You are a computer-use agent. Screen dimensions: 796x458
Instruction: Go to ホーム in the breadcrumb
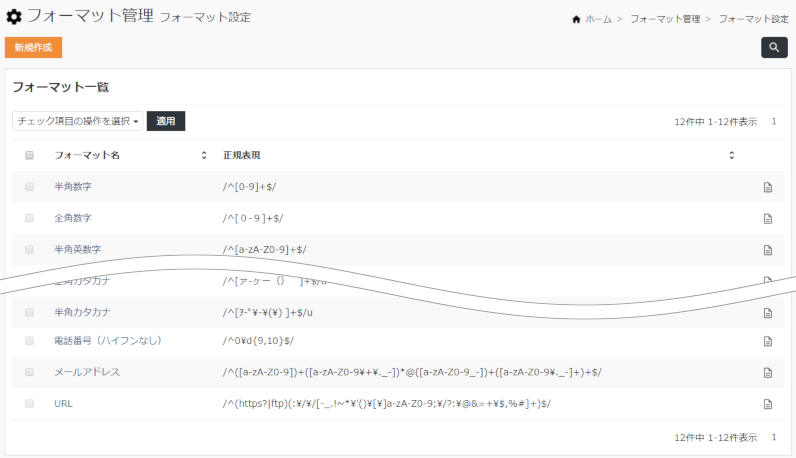[x=598, y=19]
